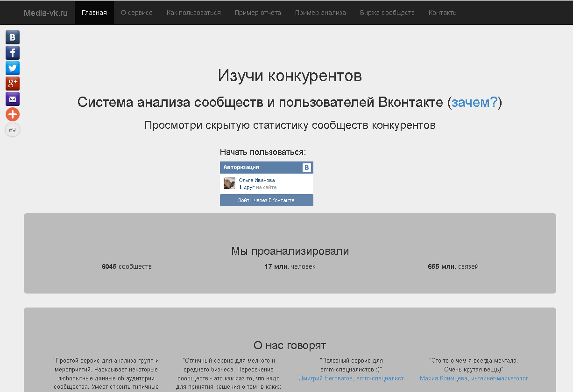Viewport: 573px width, 392px height.
Task: Click the 'Изучи конкурентов' heading
Action: pos(290,76)
